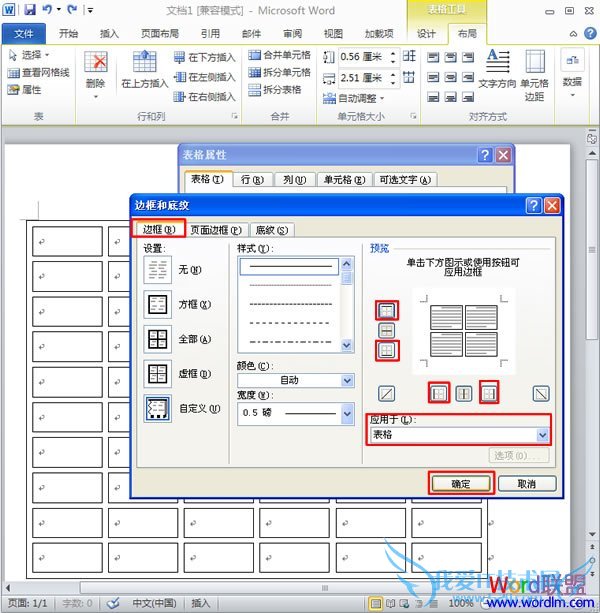Open the File tab
The height and width of the screenshot is (613, 600).
pos(24,34)
